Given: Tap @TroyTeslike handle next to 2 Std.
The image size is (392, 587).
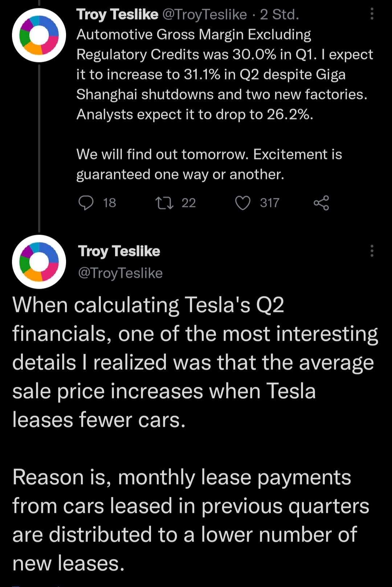Looking at the screenshot, I should coord(204,15).
